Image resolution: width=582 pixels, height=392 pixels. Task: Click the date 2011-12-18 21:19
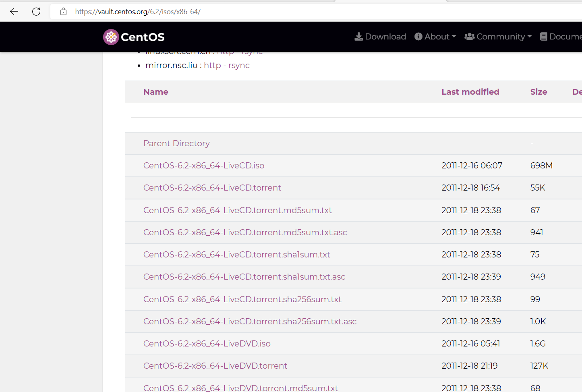(x=470, y=366)
